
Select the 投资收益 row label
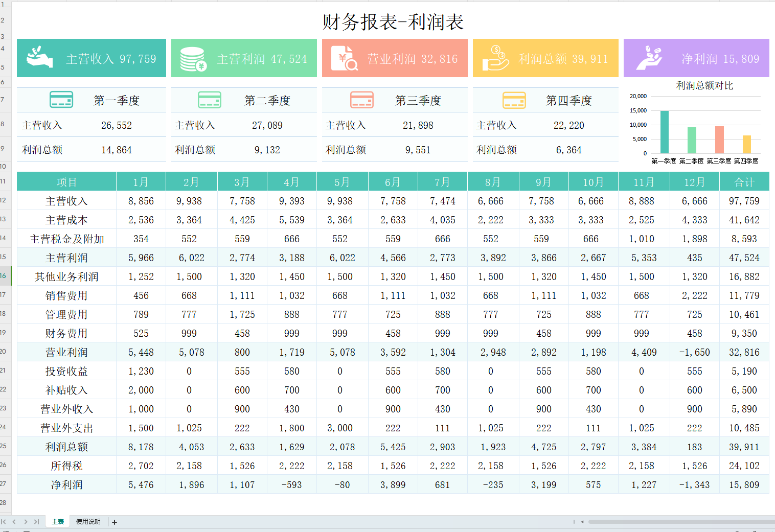[x=66, y=371]
